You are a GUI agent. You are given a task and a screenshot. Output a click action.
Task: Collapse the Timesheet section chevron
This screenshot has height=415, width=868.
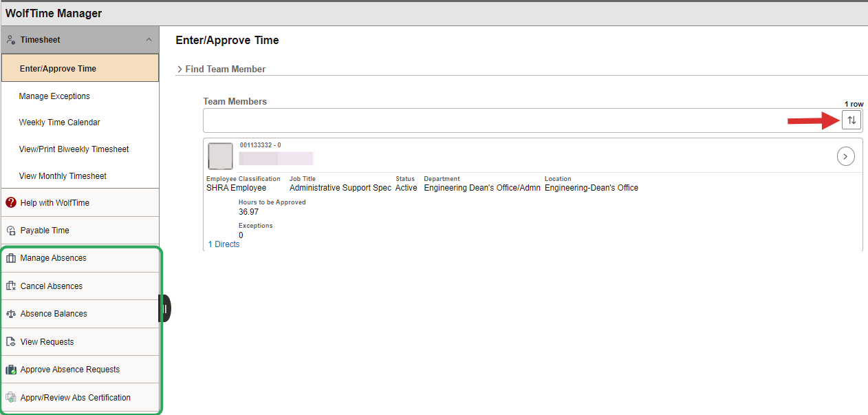149,40
